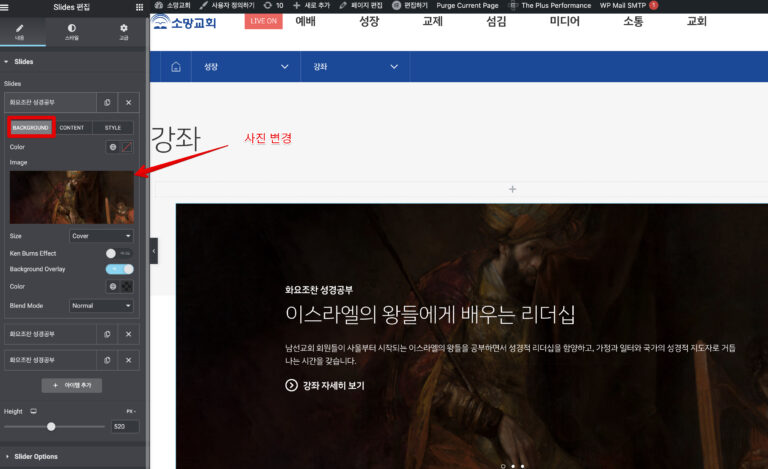Open the widgets grid panel icon
Image resolution: width=768 pixels, height=469 pixels.
[139, 7]
